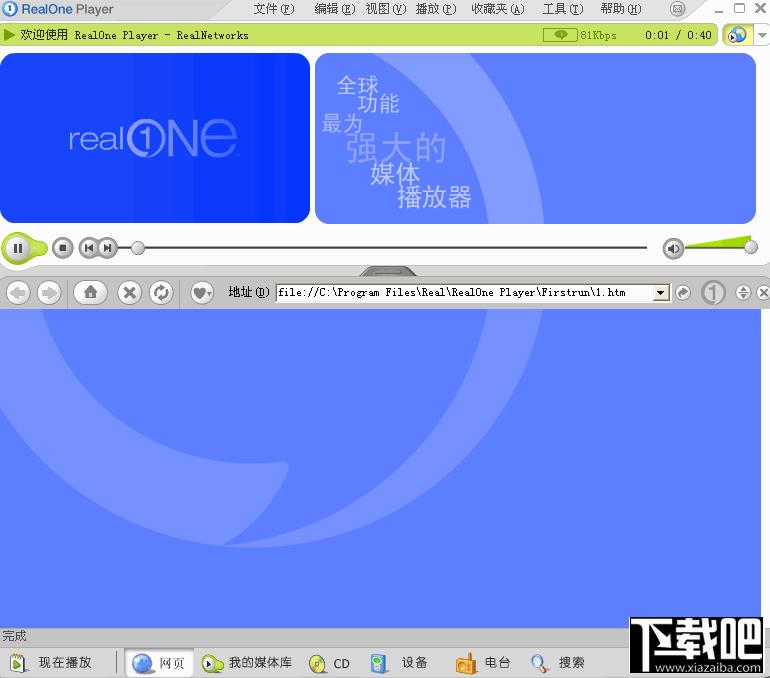Open the 文件 menu
Viewport: 770px width, 678px height.
coord(273,9)
